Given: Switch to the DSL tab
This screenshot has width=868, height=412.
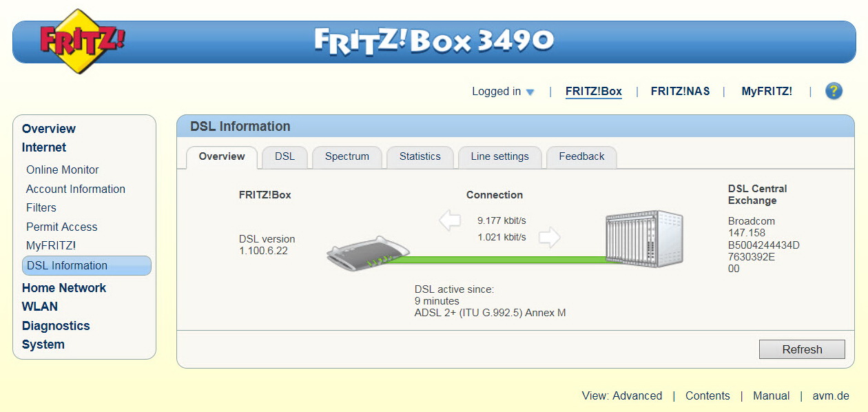Looking at the screenshot, I should [285, 157].
